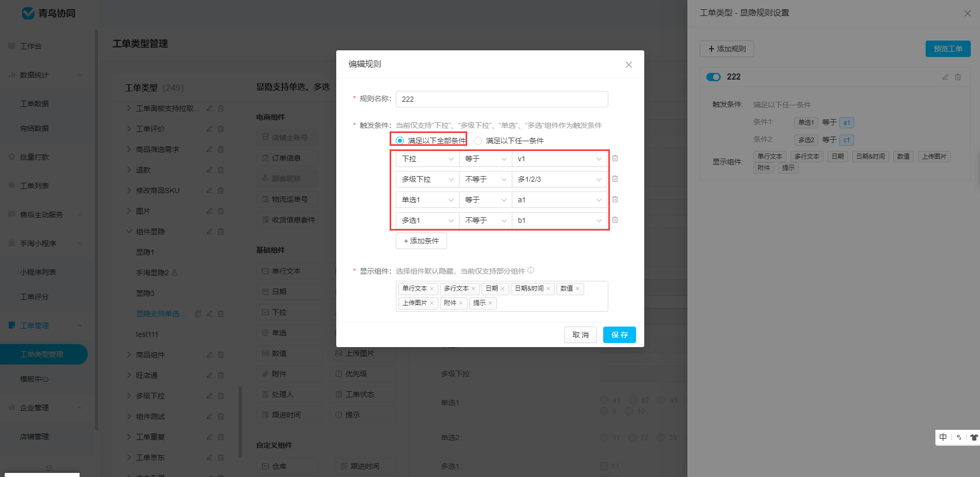Close the 显隐规则设置 side panel
The width and height of the screenshot is (980, 477).
[x=967, y=13]
